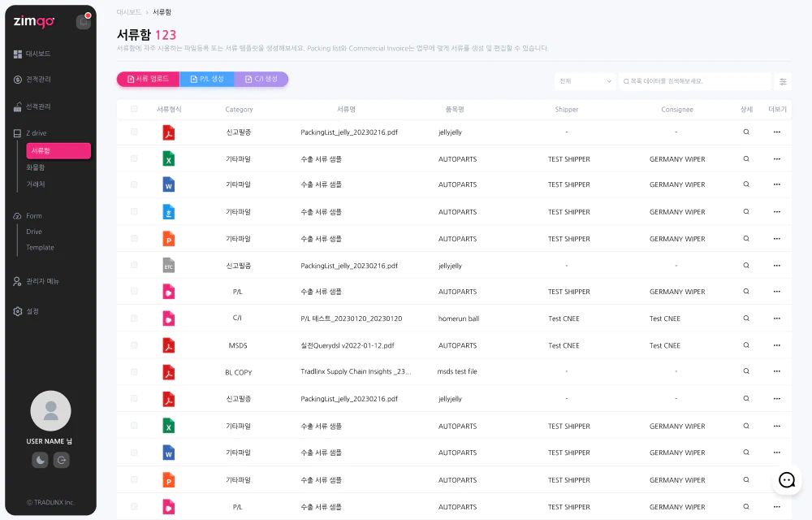Check the box for the first PackingList row
The image size is (812, 520).
coord(134,132)
